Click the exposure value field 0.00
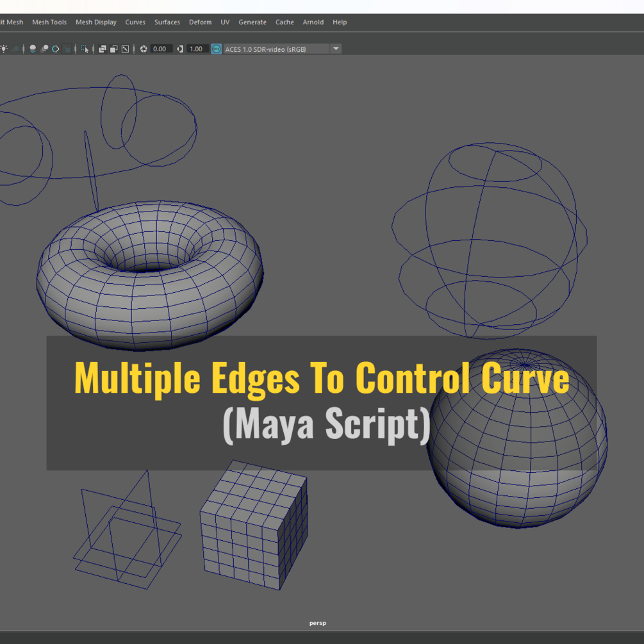Screen dimensions: 644x644 pos(161,49)
